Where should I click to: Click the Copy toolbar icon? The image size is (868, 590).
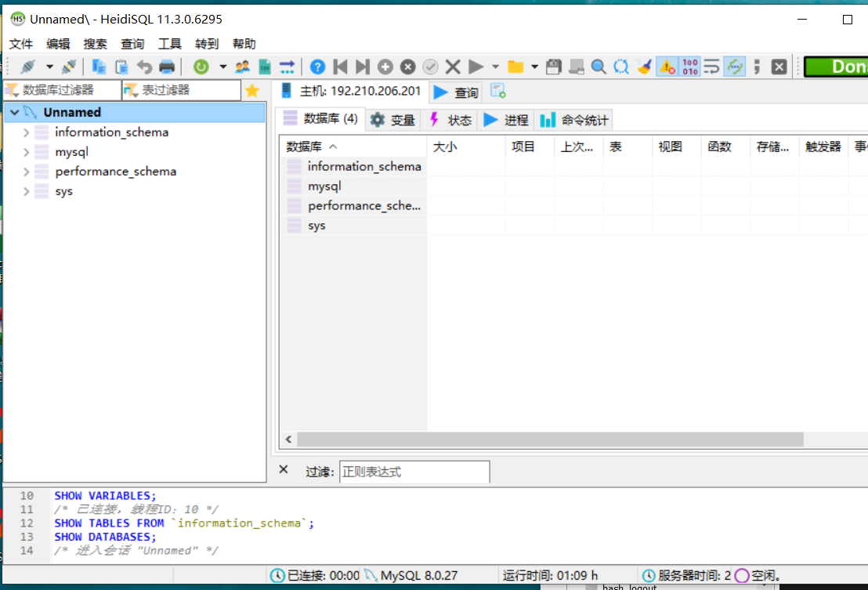tap(99, 67)
